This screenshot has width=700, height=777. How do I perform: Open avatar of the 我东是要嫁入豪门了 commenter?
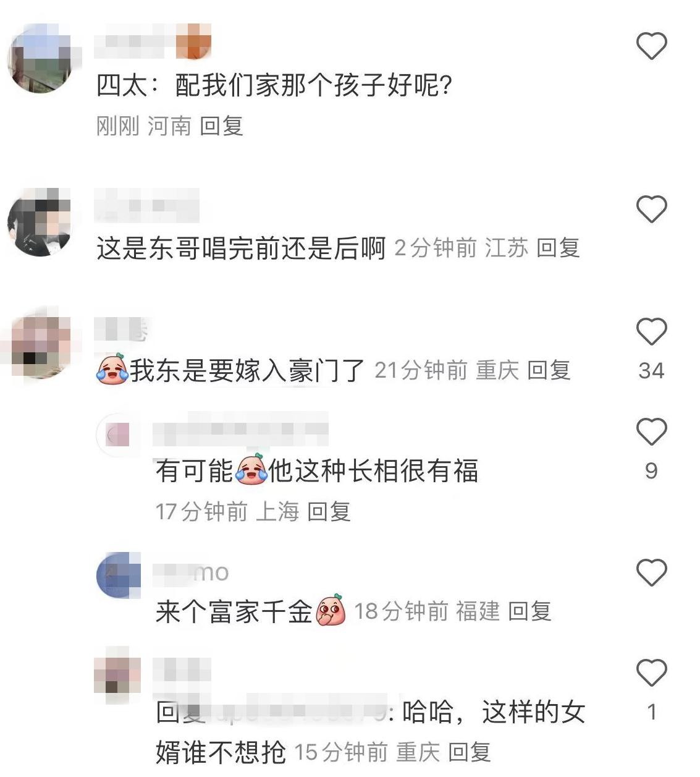pyautogui.click(x=40, y=345)
